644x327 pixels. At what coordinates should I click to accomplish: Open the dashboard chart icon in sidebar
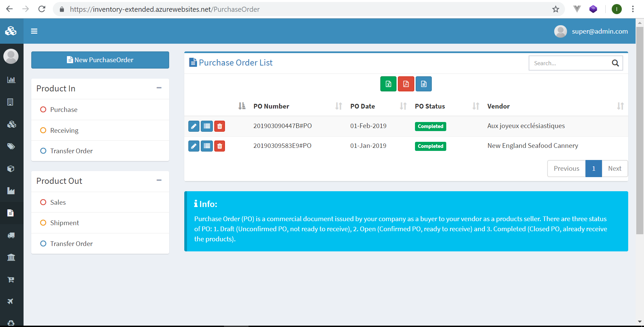[11, 80]
